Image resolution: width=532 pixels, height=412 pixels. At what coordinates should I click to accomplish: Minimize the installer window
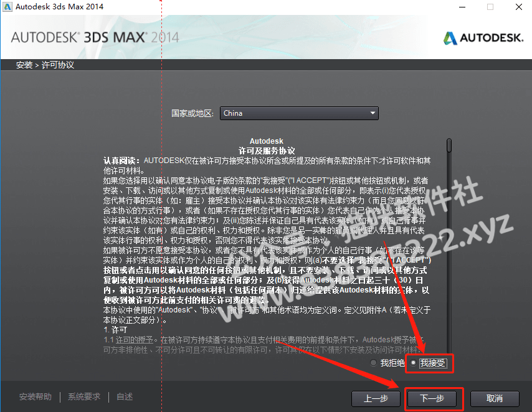(x=462, y=7)
